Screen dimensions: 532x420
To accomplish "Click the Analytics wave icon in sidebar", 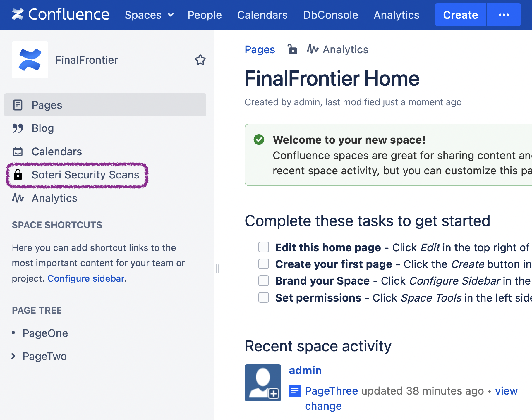I will click(18, 198).
